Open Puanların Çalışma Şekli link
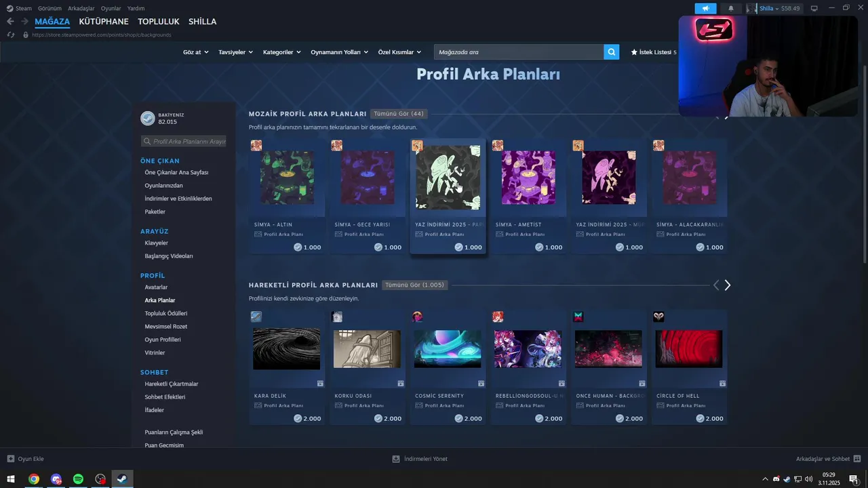 coord(174,432)
